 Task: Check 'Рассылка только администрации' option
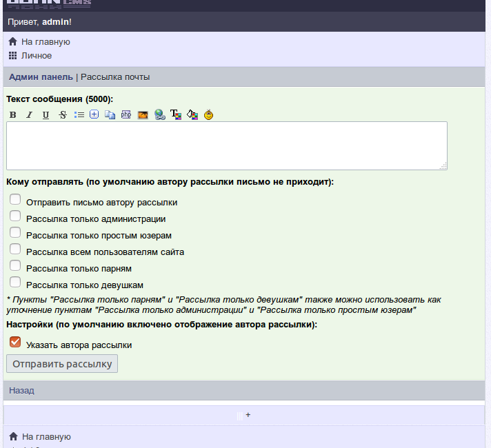15,216
